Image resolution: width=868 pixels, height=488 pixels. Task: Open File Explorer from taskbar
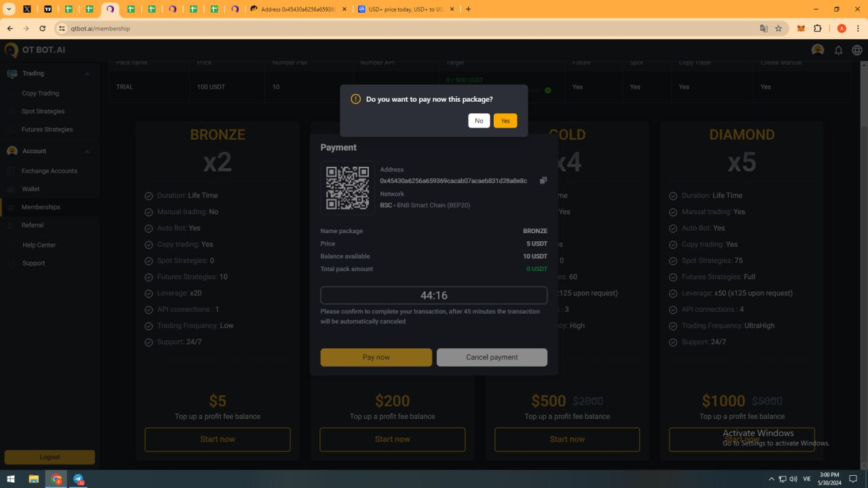tap(34, 479)
